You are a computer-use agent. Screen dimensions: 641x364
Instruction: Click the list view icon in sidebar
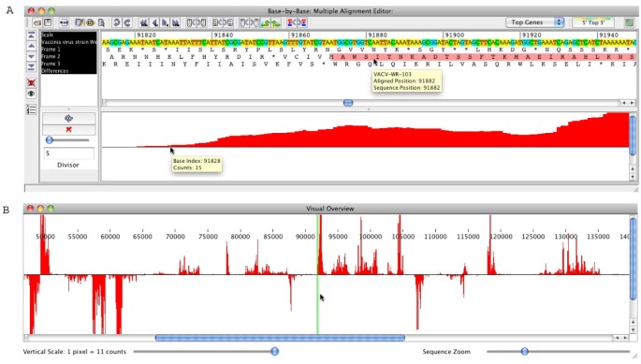(x=31, y=109)
